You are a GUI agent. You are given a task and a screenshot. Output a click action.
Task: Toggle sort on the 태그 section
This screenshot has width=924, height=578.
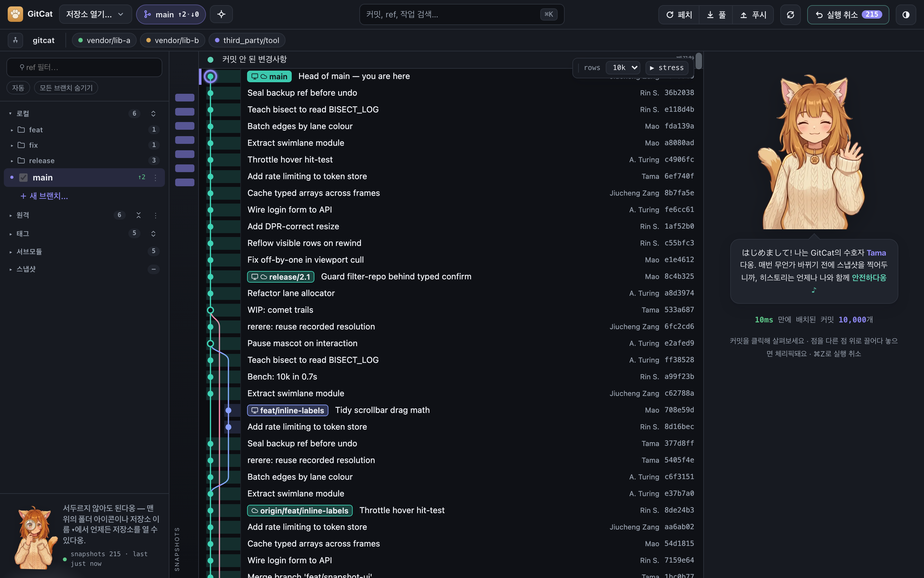pyautogui.click(x=153, y=233)
